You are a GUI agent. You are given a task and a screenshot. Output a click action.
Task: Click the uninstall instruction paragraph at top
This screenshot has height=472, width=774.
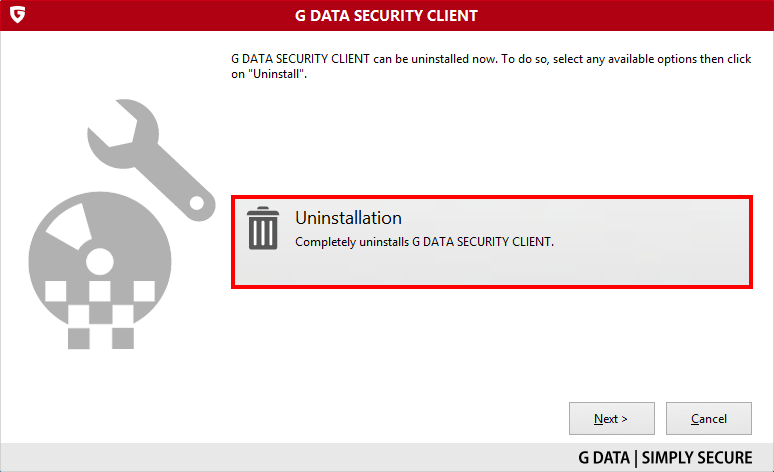click(491, 66)
